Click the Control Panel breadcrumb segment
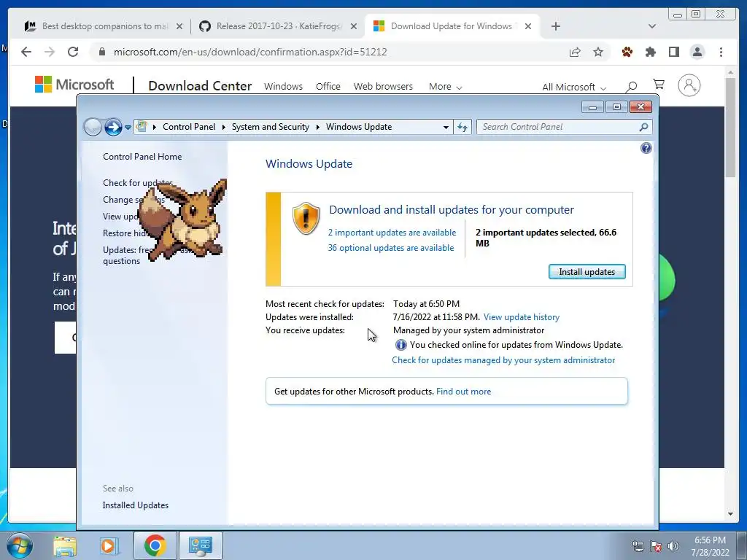 click(x=189, y=127)
